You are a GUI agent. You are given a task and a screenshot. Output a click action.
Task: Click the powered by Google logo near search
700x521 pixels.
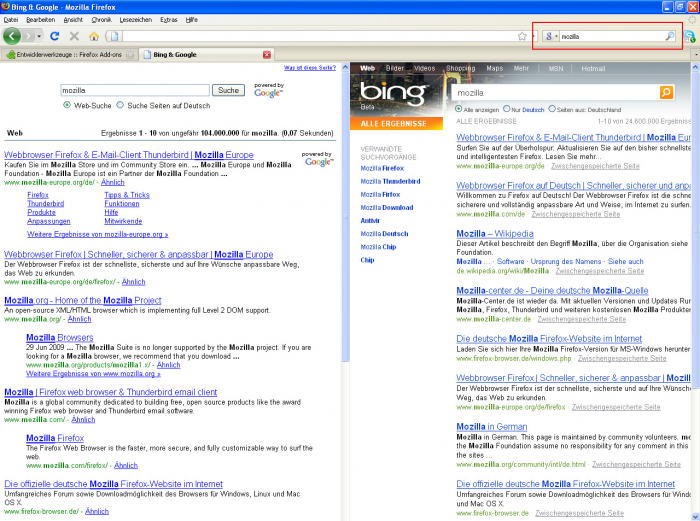pyautogui.click(x=268, y=90)
